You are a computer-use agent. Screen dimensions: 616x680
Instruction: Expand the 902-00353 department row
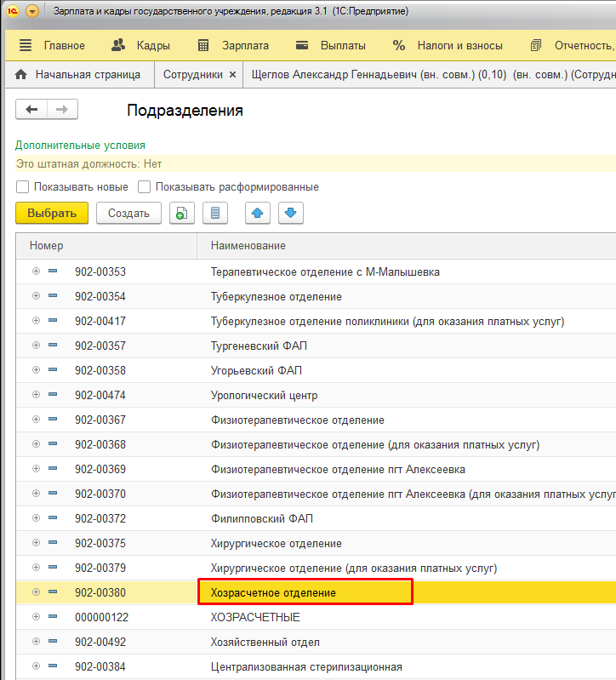click(36, 271)
